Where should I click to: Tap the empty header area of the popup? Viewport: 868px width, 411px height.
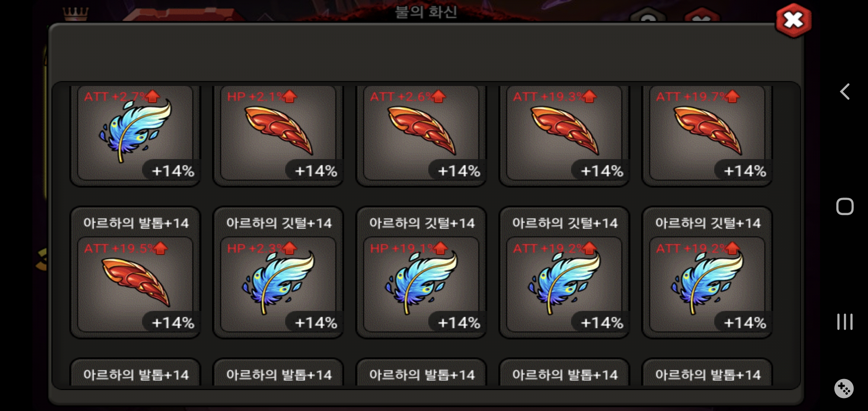click(x=426, y=53)
